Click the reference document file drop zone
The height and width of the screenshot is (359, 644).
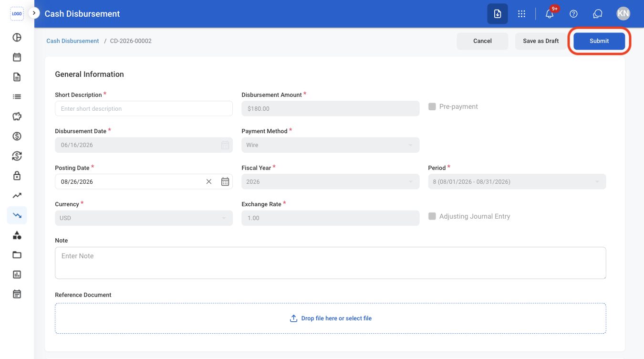point(331,318)
